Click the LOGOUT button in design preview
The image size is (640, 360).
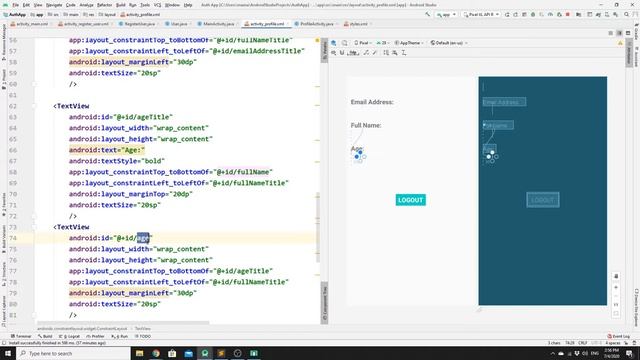[x=411, y=200]
